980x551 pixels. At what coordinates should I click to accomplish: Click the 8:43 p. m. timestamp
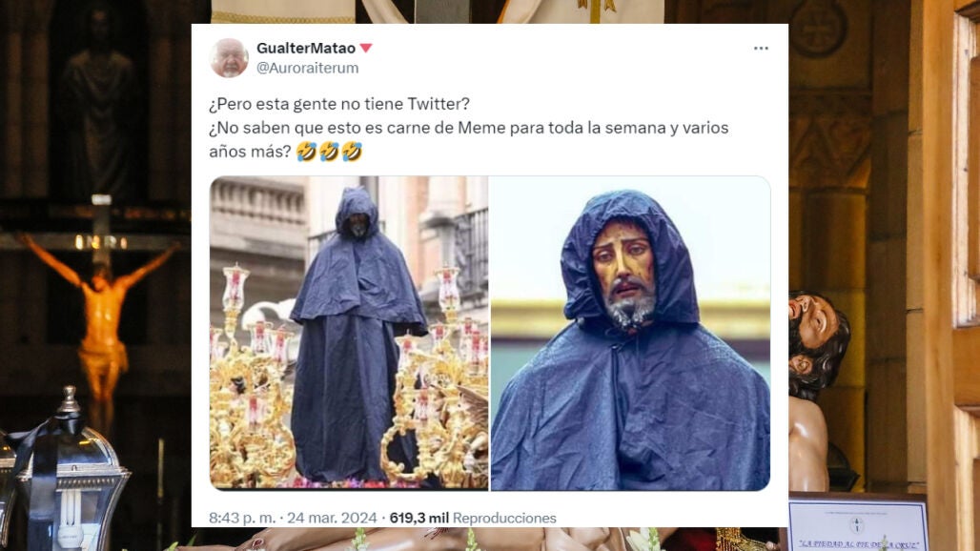coord(242,518)
